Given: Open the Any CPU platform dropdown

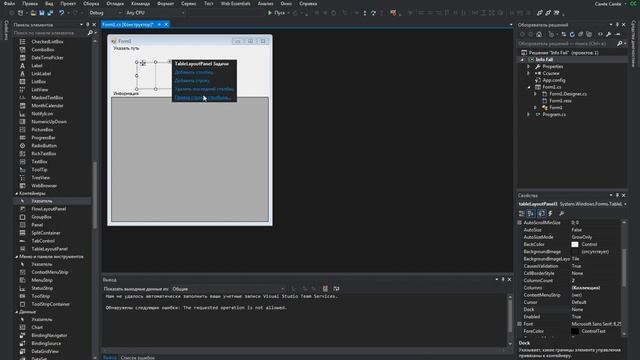Looking at the screenshot, I should [x=155, y=13].
